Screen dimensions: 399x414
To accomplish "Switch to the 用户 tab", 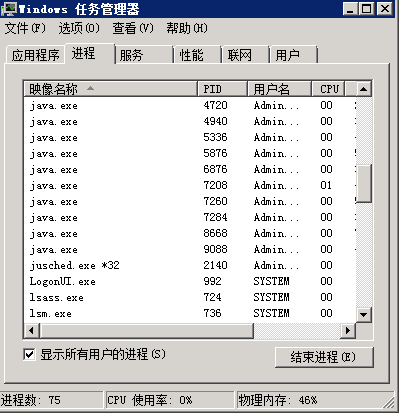I will (293, 55).
